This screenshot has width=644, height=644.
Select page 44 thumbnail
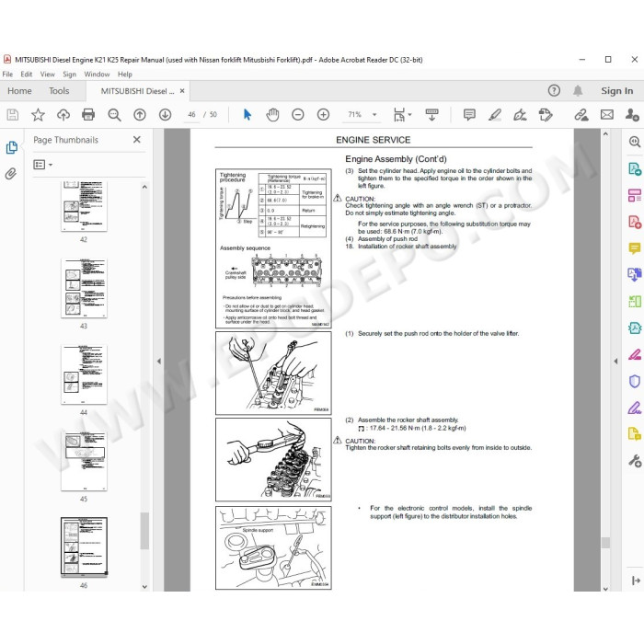pos(84,374)
